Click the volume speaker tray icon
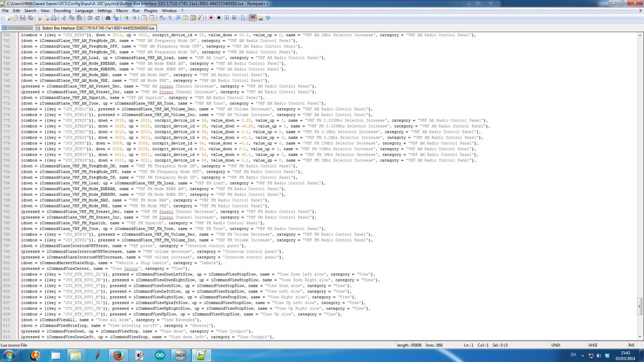 pos(599,356)
